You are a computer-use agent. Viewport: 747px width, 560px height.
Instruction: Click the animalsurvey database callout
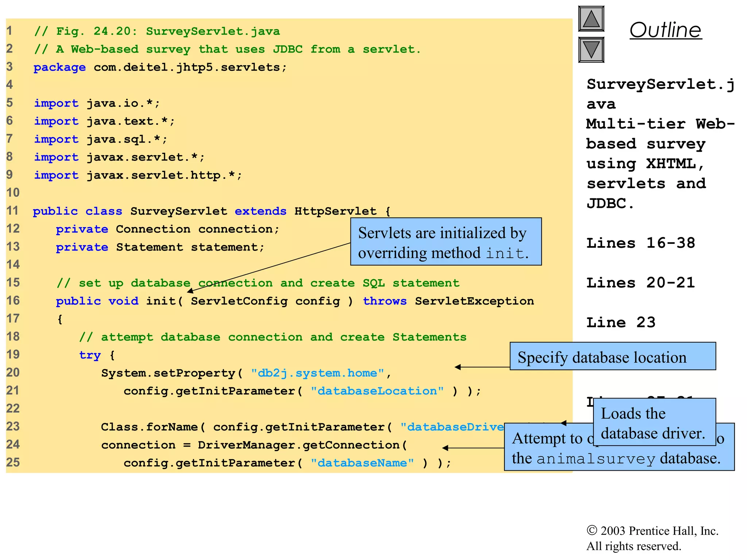(619, 458)
